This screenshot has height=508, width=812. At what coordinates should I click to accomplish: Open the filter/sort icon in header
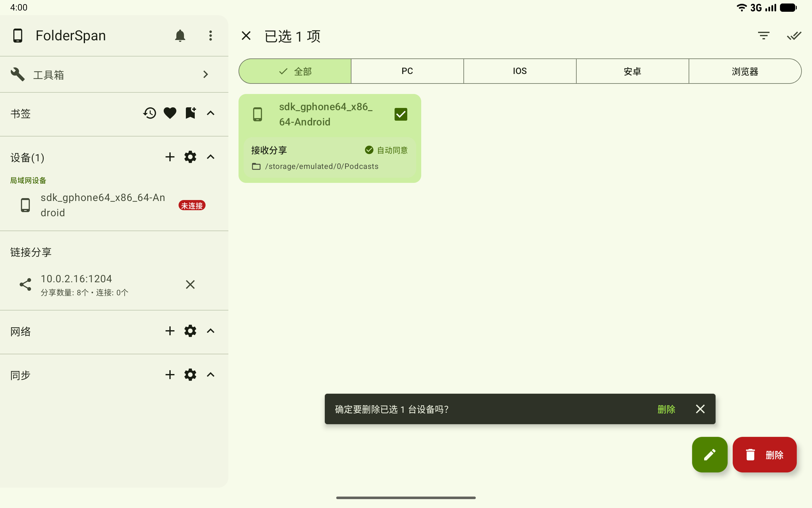[764, 35]
